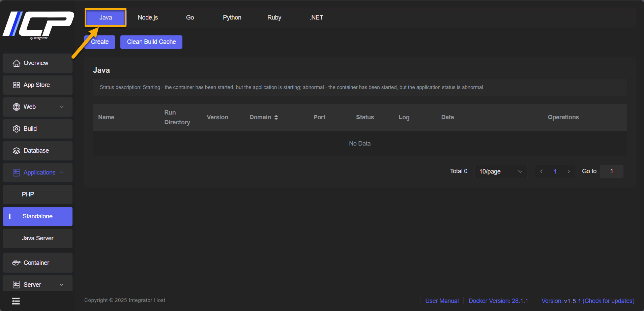Expand the Web submenu chevron
The height and width of the screenshot is (311, 644).
[x=62, y=107]
